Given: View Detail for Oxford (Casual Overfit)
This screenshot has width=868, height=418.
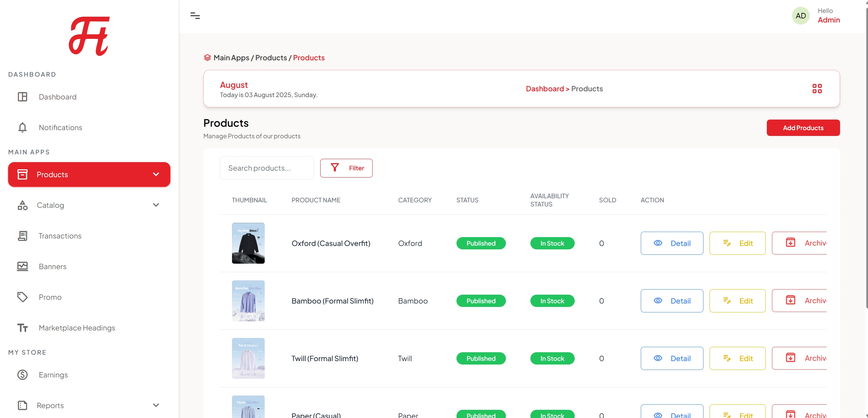Looking at the screenshot, I should [x=672, y=243].
